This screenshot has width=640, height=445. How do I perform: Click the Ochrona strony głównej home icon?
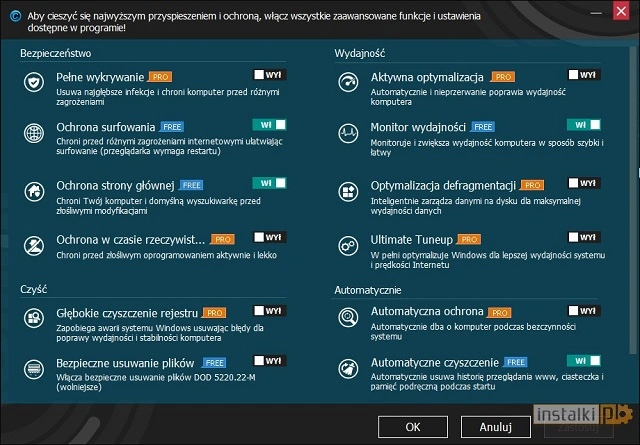[35, 192]
